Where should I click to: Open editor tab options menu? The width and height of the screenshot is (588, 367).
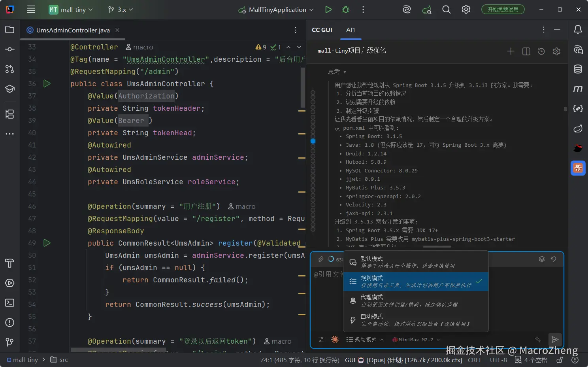tap(296, 30)
